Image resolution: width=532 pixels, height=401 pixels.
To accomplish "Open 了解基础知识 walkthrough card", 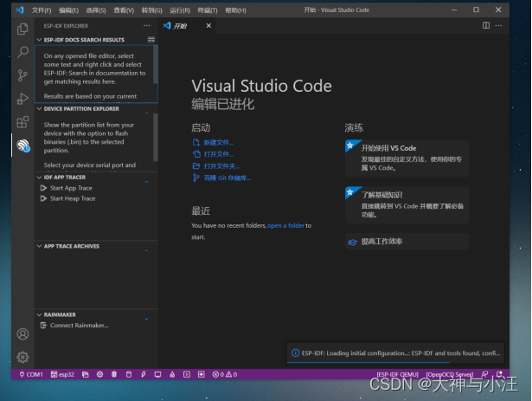I will coord(407,205).
